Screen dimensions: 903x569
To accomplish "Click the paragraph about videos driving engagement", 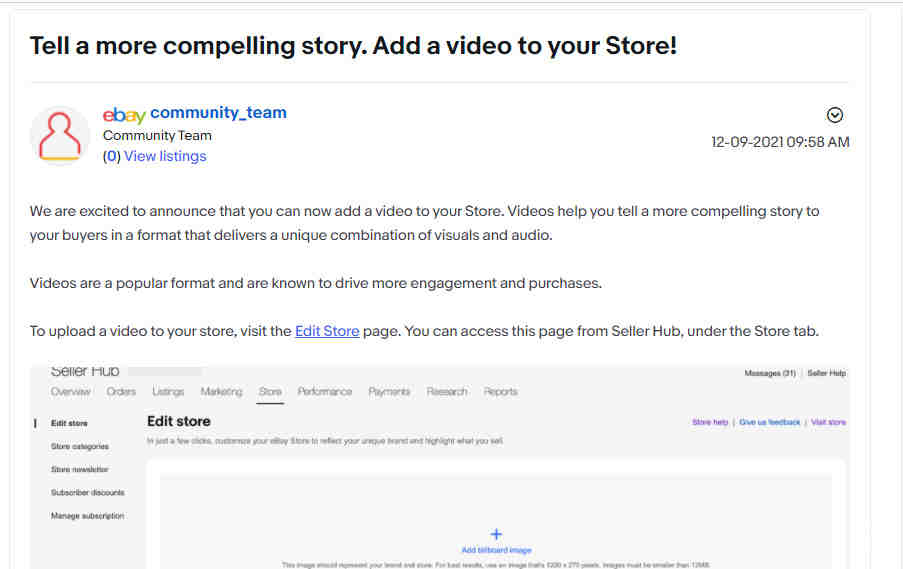I will click(x=316, y=283).
